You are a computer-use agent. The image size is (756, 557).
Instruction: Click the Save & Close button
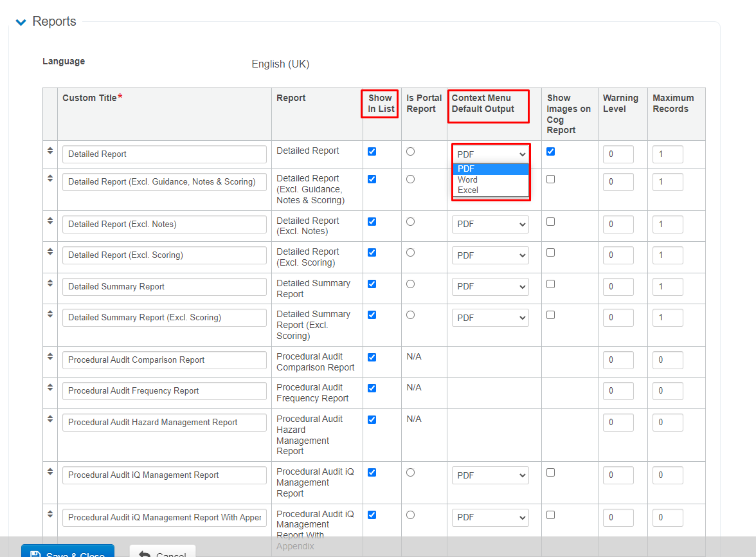coord(67,552)
